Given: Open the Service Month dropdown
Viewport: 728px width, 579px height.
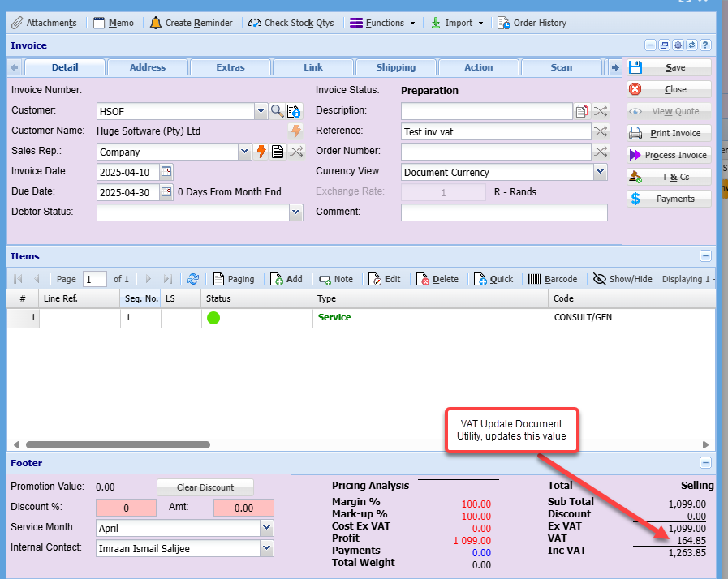Looking at the screenshot, I should (267, 528).
